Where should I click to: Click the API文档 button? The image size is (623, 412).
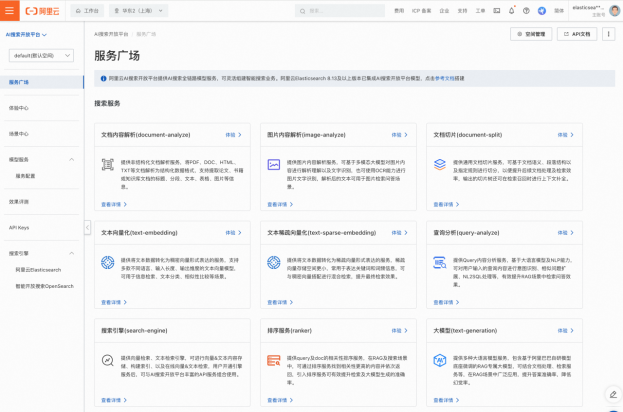click(577, 34)
